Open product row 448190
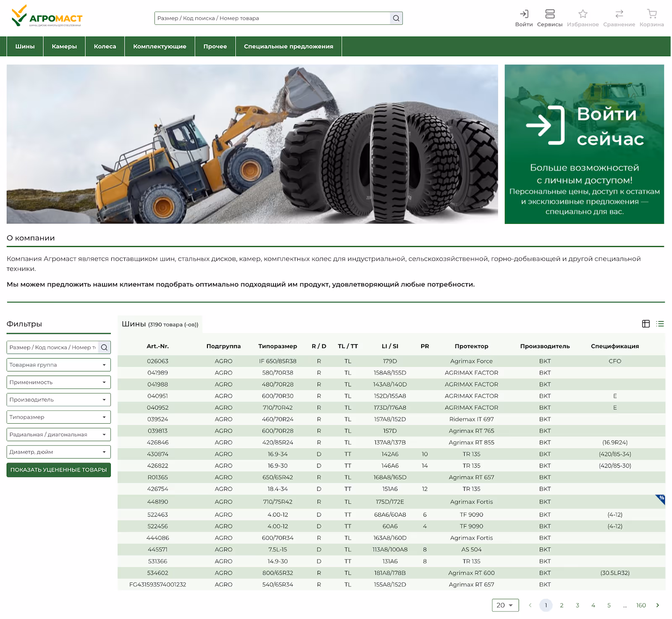Image resolution: width=672 pixels, height=619 pixels. click(x=391, y=502)
